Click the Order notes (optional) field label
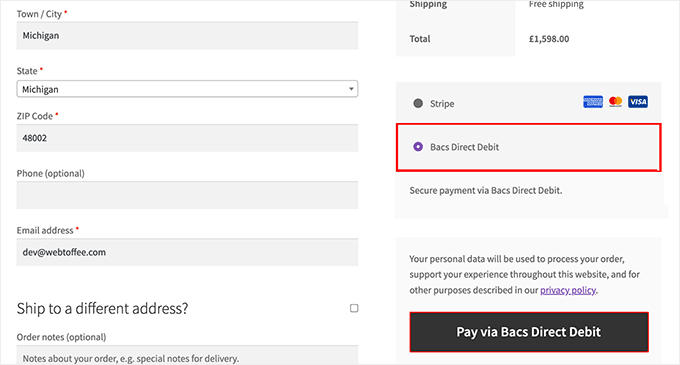 coord(61,337)
